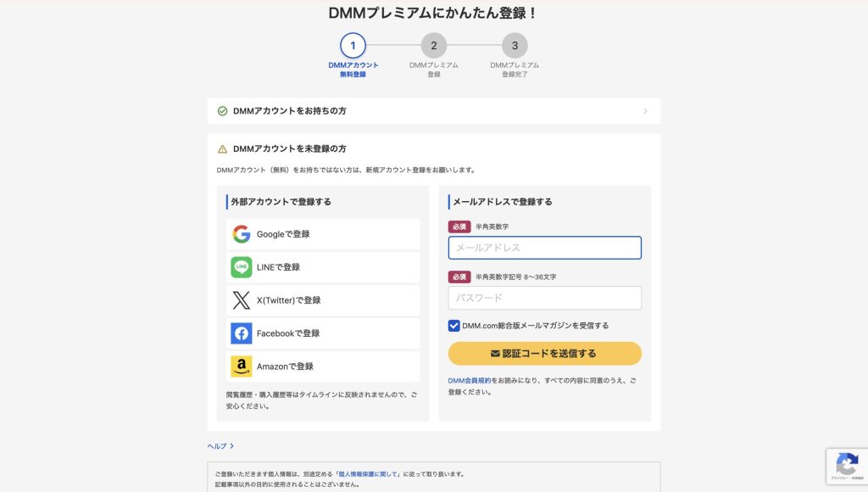Click into the パスワード input field

click(544, 298)
